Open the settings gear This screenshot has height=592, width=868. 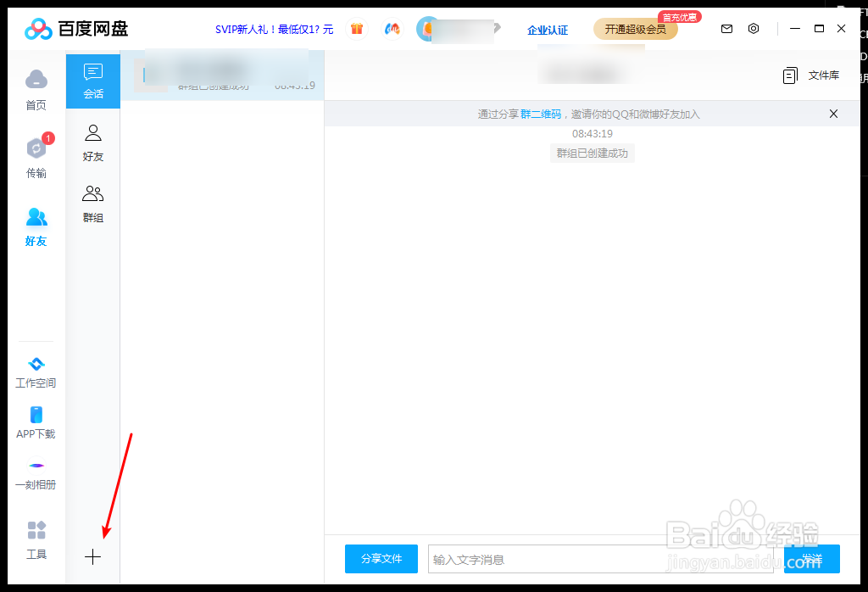(x=754, y=28)
